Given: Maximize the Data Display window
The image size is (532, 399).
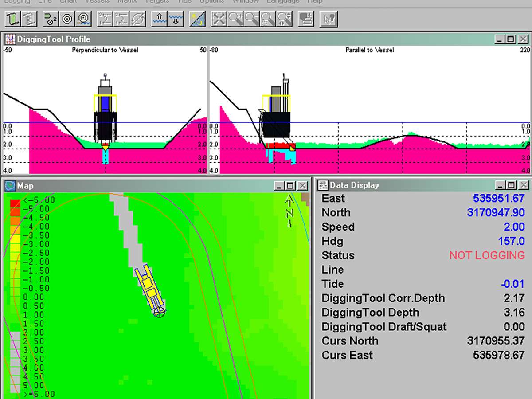Looking at the screenshot, I should [512, 185].
